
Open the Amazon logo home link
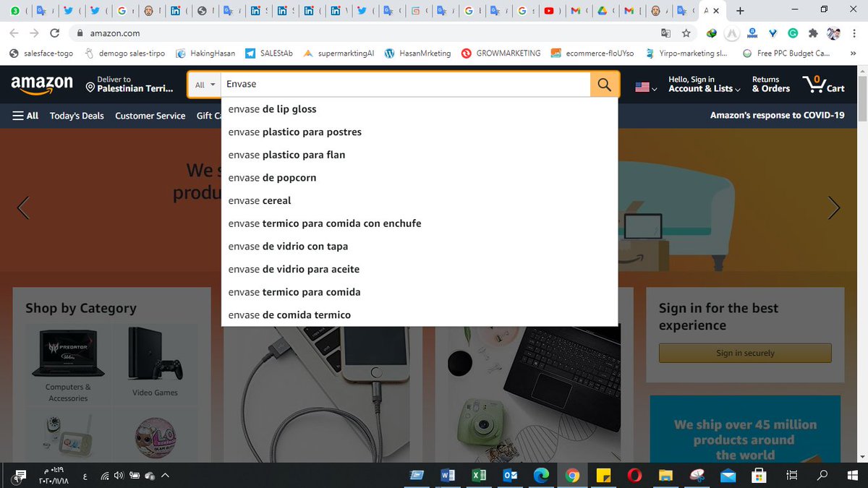click(x=42, y=85)
